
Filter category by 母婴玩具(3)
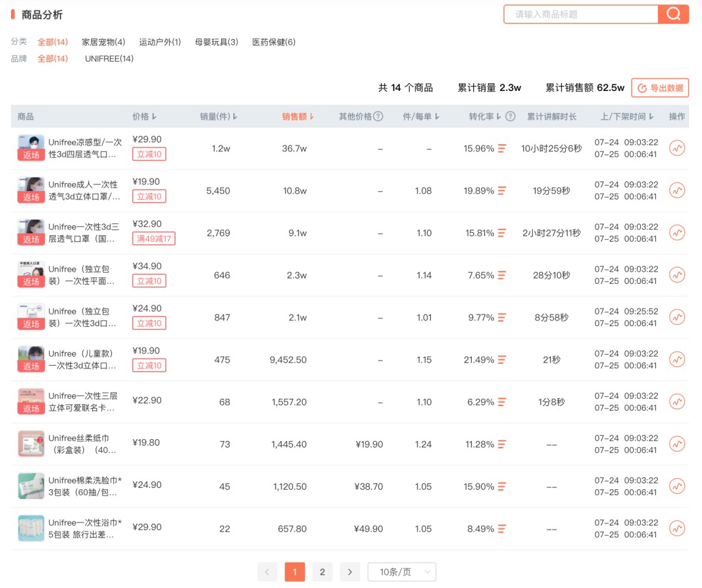click(x=216, y=42)
